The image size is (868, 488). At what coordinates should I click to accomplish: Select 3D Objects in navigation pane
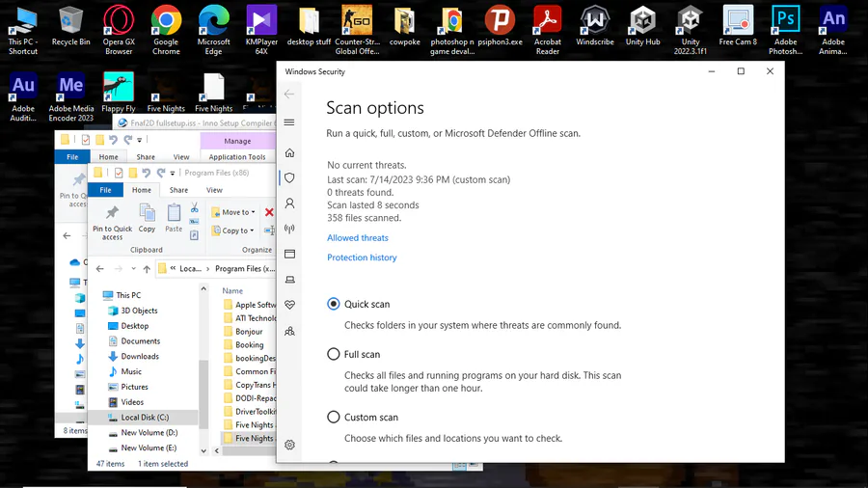click(140, 311)
